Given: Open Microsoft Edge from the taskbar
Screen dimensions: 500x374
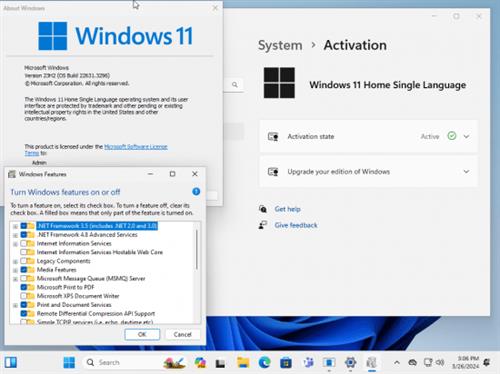Looking at the screenshot, I should pos(265,362).
